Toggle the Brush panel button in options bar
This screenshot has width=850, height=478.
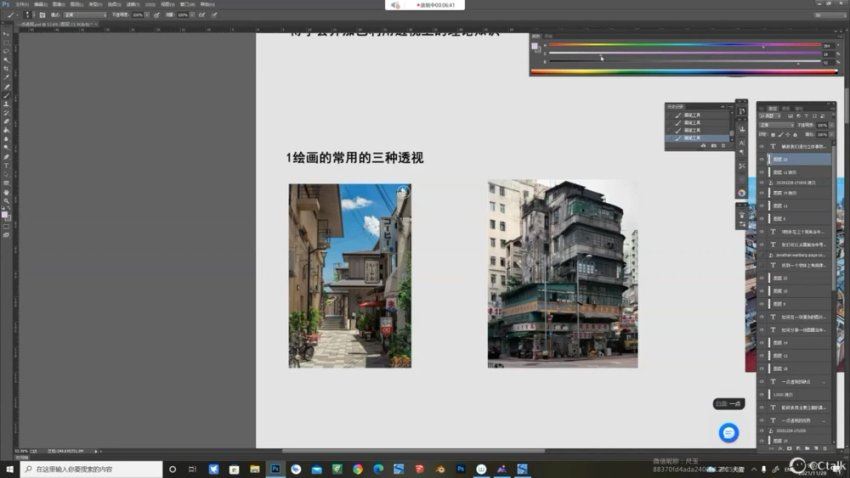point(42,15)
